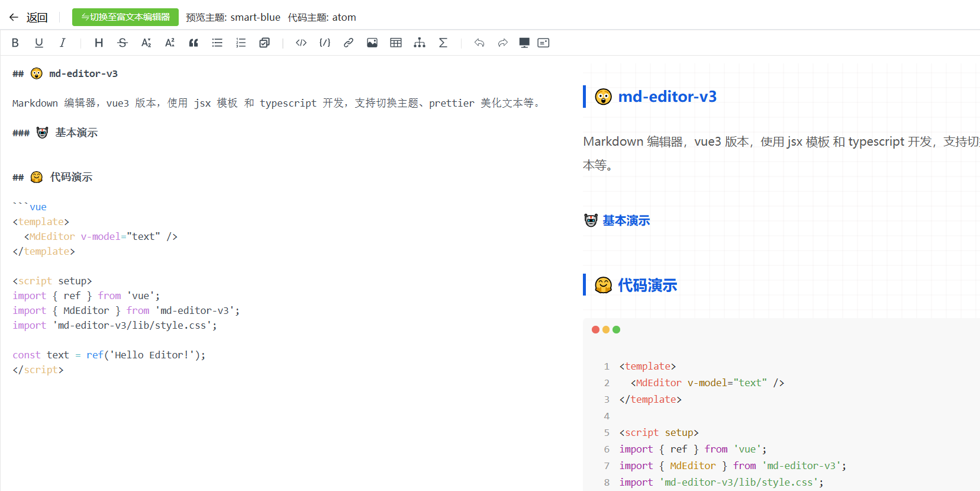The height and width of the screenshot is (491, 980).
Task: Click the 基本演示 preview heading
Action: click(x=626, y=220)
